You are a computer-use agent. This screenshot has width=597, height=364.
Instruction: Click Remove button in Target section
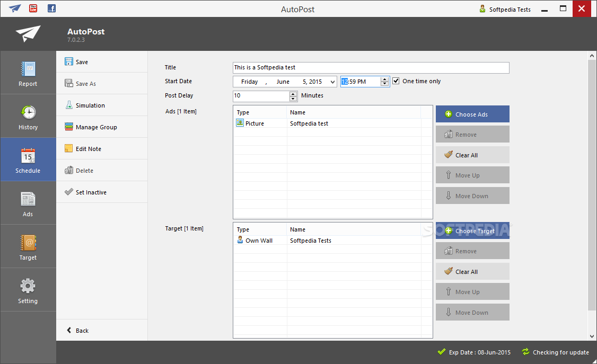[x=472, y=251]
